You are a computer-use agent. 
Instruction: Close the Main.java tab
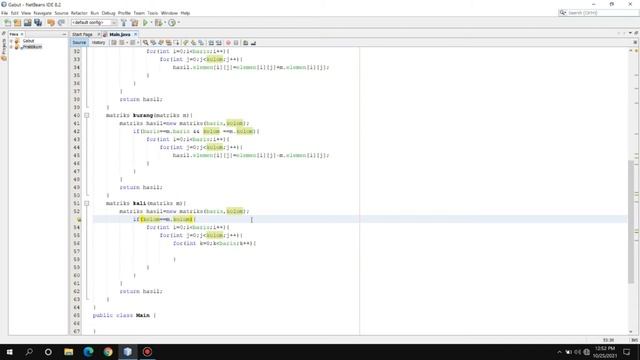coord(136,34)
